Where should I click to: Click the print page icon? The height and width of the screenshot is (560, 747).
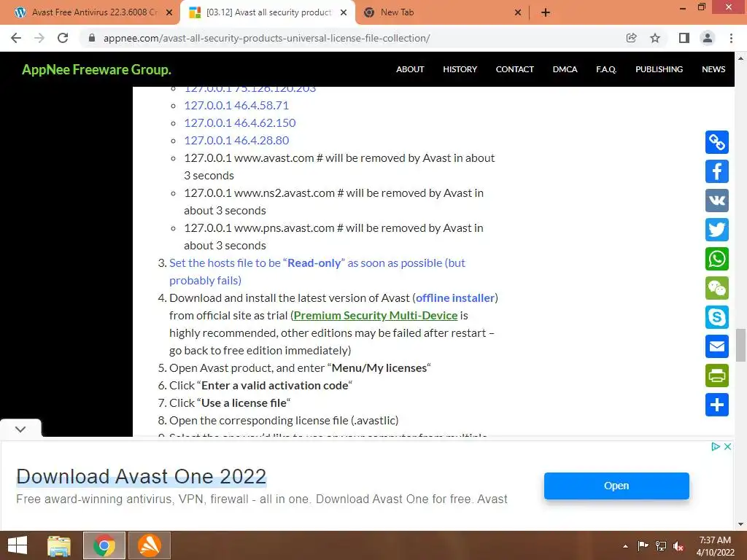coord(716,376)
